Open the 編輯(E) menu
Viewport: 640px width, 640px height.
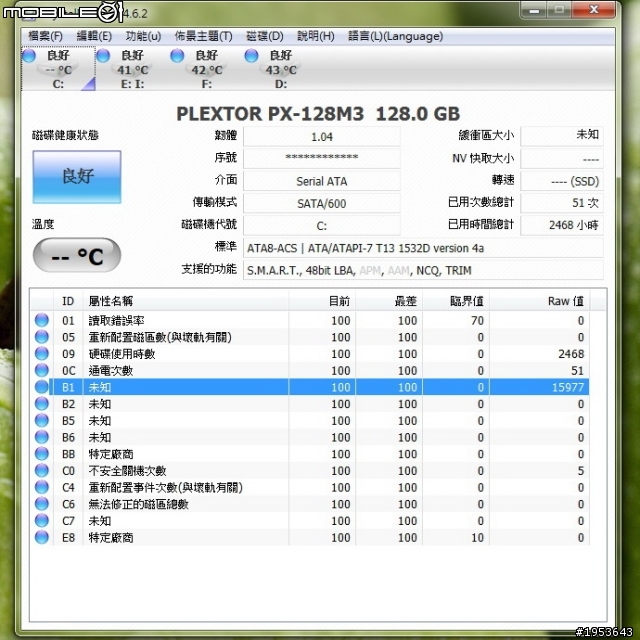pos(94,36)
